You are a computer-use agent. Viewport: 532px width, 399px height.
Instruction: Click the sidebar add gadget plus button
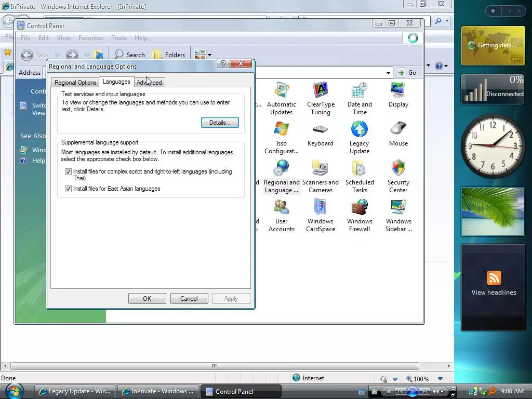pyautogui.click(x=493, y=11)
